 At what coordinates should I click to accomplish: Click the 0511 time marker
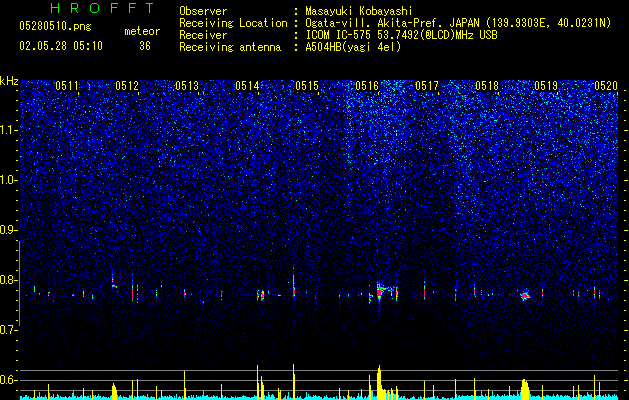pyautogui.click(x=67, y=86)
